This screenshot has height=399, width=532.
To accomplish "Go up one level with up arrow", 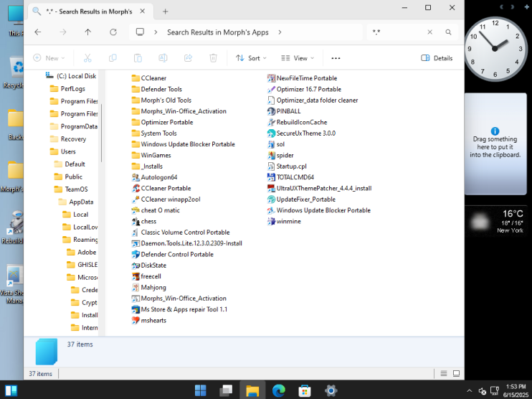I will (x=88, y=32).
